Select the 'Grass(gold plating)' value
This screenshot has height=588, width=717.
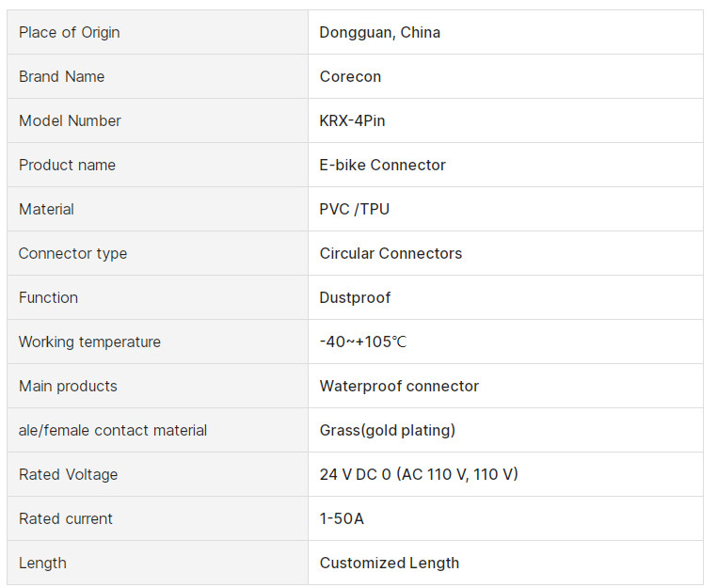click(387, 430)
